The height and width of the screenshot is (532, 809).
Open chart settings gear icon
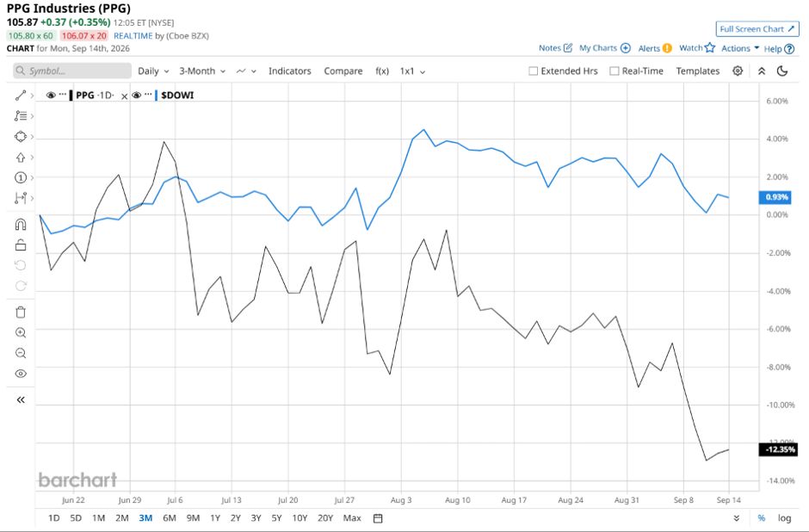(738, 71)
